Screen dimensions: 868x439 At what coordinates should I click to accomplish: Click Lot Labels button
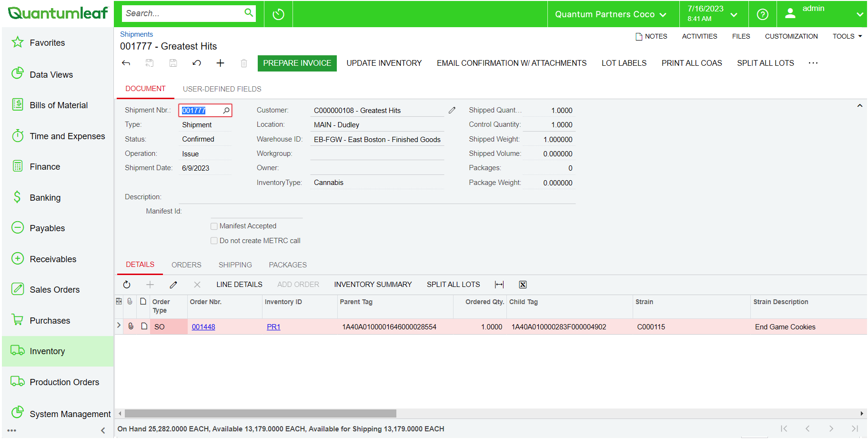(624, 63)
